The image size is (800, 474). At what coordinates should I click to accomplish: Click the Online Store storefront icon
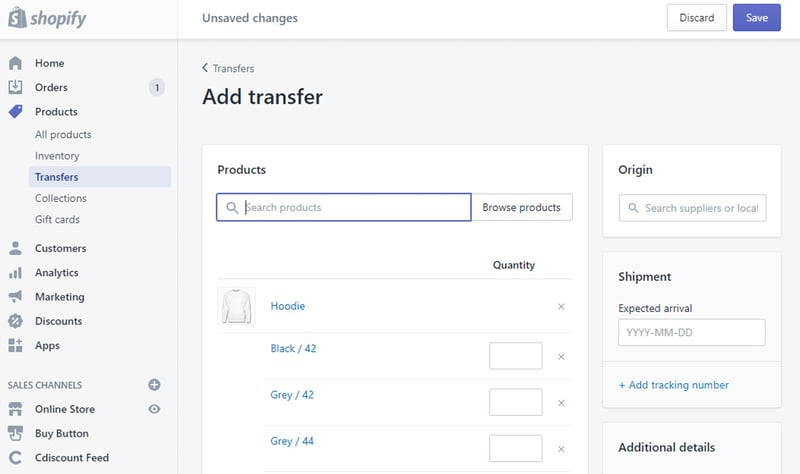point(15,409)
